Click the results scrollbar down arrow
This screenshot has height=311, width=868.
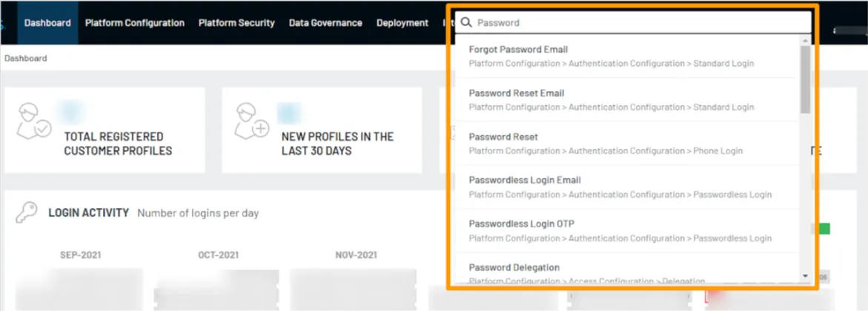tap(806, 276)
